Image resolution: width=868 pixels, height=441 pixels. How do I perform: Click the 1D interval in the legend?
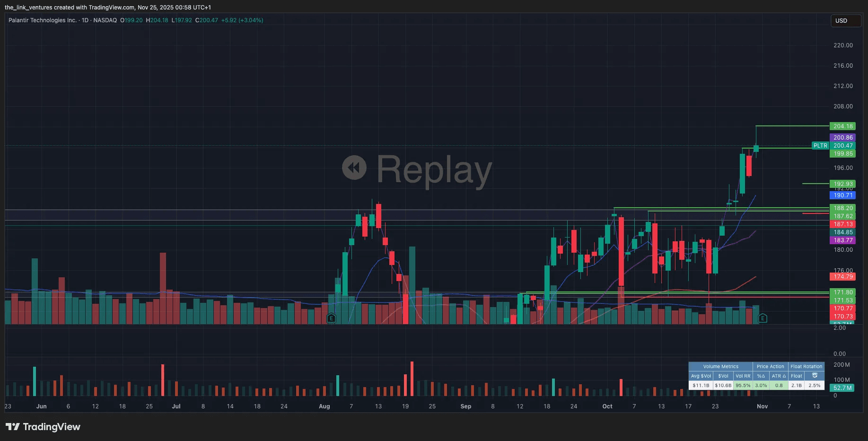pyautogui.click(x=85, y=20)
